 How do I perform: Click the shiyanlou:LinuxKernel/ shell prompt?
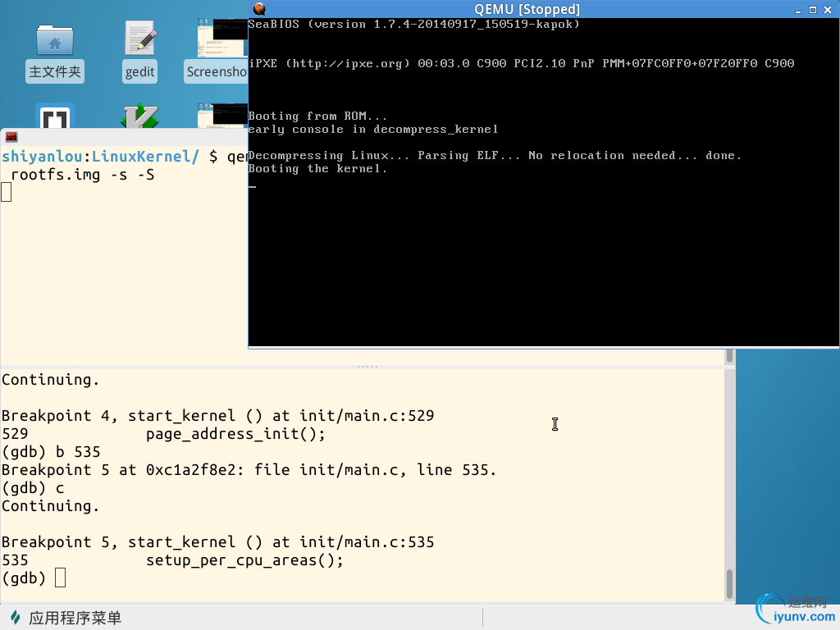coord(110,157)
